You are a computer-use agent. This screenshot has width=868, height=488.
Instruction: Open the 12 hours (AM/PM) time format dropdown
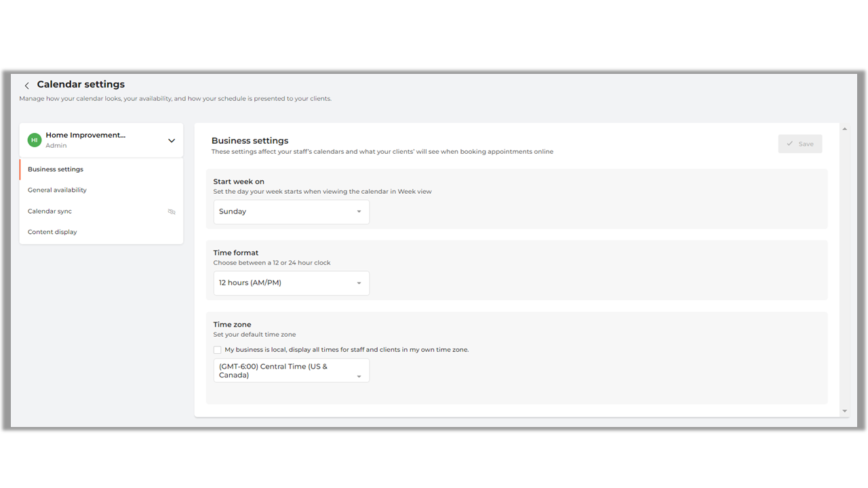click(x=292, y=283)
